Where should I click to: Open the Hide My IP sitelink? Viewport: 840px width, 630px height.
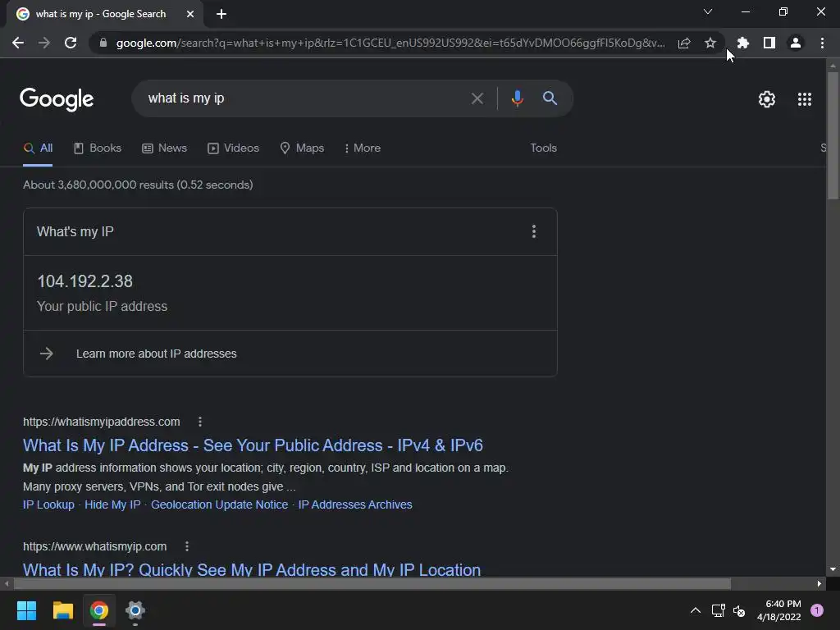tap(112, 504)
